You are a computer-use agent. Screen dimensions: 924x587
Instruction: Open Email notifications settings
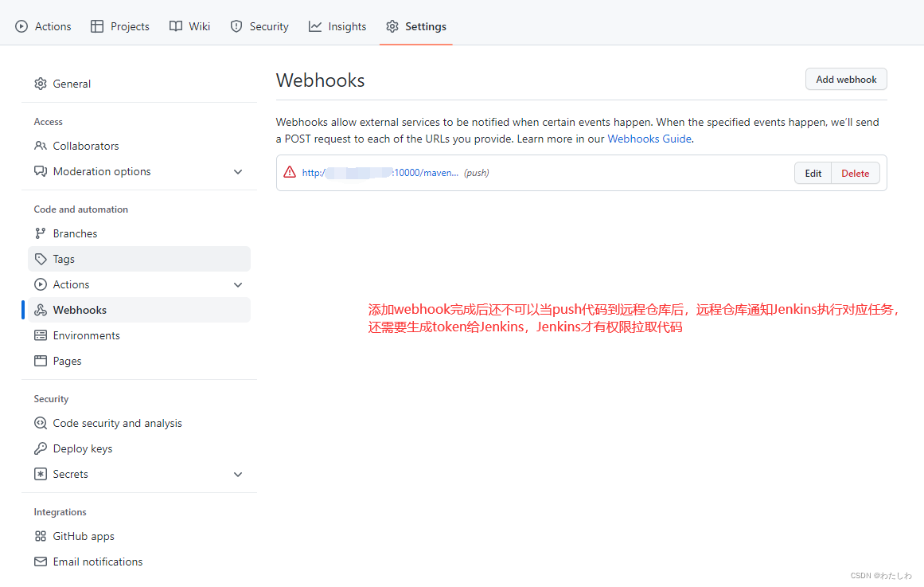click(x=139, y=562)
